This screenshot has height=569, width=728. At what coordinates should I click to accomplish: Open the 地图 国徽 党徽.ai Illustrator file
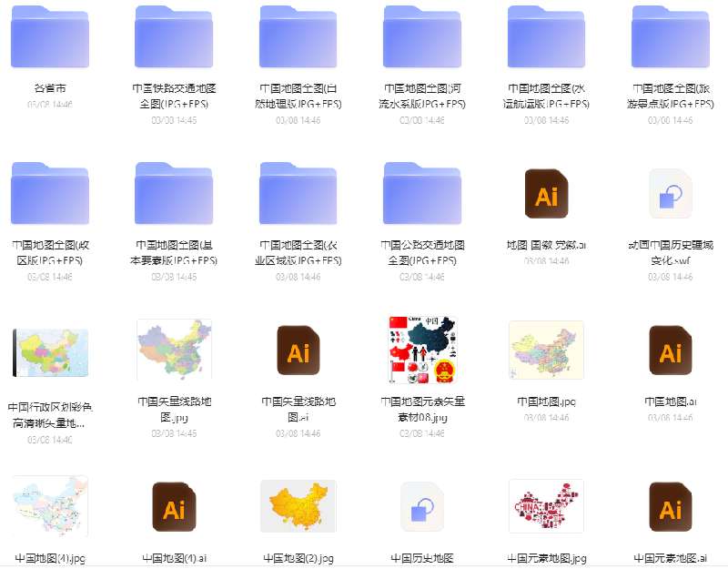click(545, 194)
